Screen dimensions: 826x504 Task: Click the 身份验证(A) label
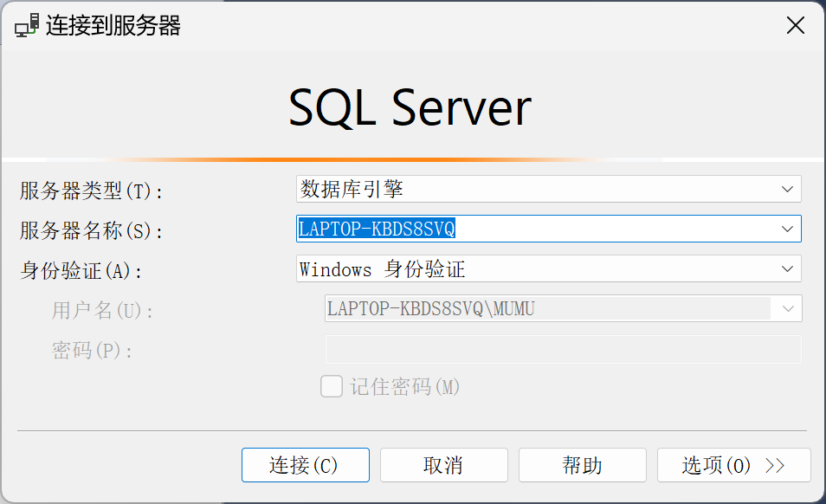[81, 270]
